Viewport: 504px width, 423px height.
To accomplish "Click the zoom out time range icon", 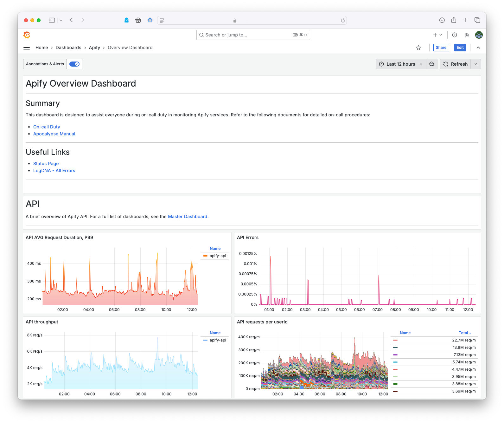I will coord(432,64).
